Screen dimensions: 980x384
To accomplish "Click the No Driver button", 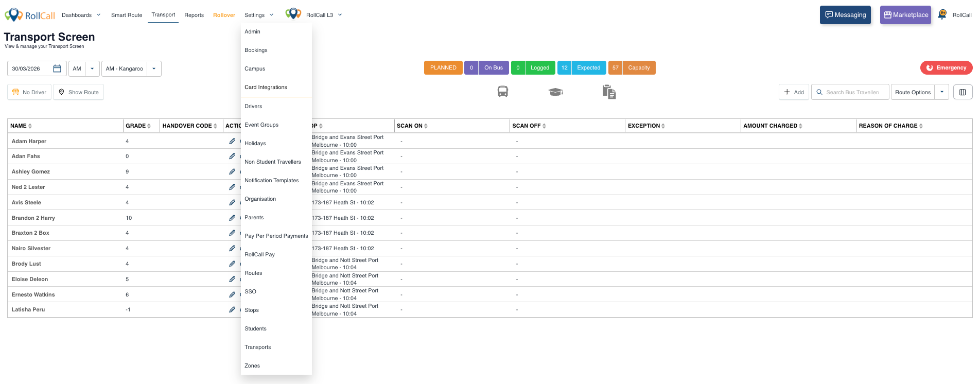I will pos(29,92).
